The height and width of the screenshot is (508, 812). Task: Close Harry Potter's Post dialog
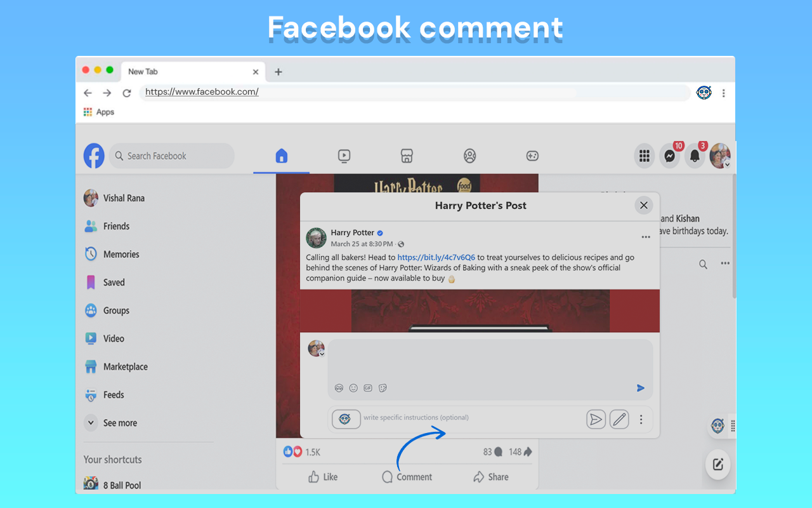(x=643, y=205)
